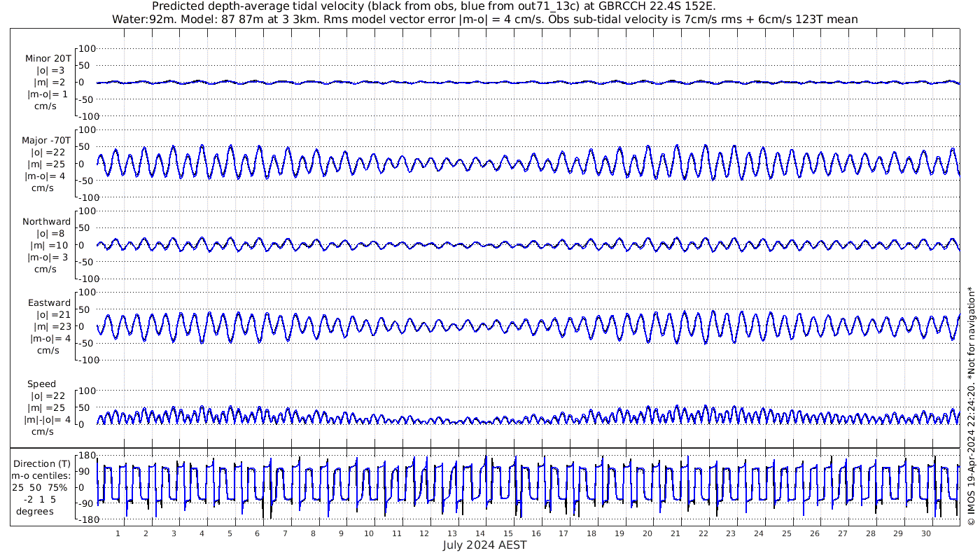This screenshot has width=980, height=560.
Task: Click the '50' y-axis label of the Northward panel
Action: 85,228
